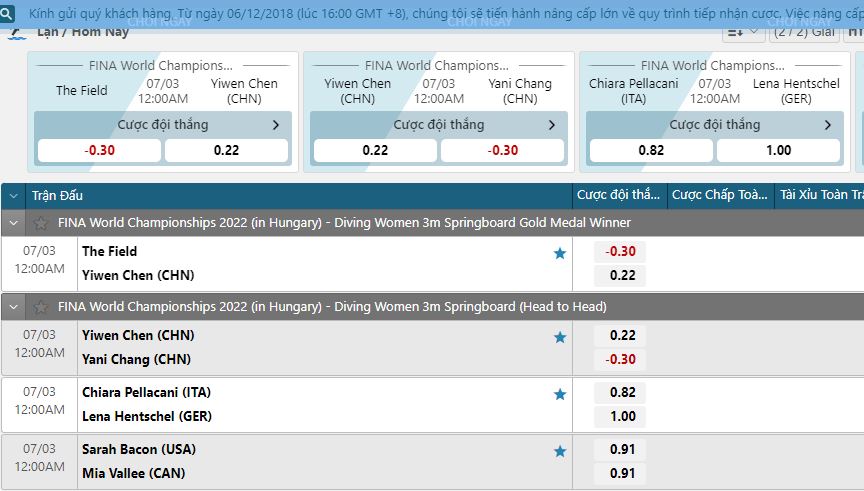This screenshot has height=491, width=864.
Task: Click the Tài Xỉu Toàn column header
Action: point(821,195)
